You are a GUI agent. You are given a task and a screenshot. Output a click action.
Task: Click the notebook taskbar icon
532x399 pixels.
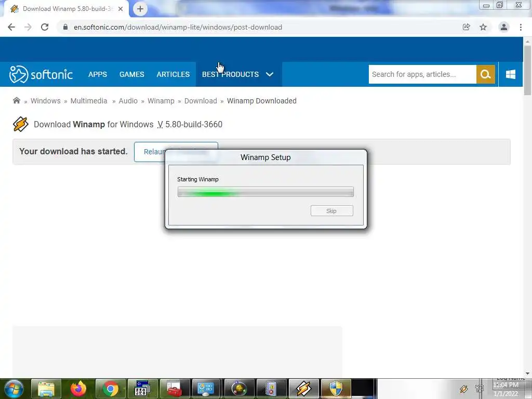click(x=271, y=389)
